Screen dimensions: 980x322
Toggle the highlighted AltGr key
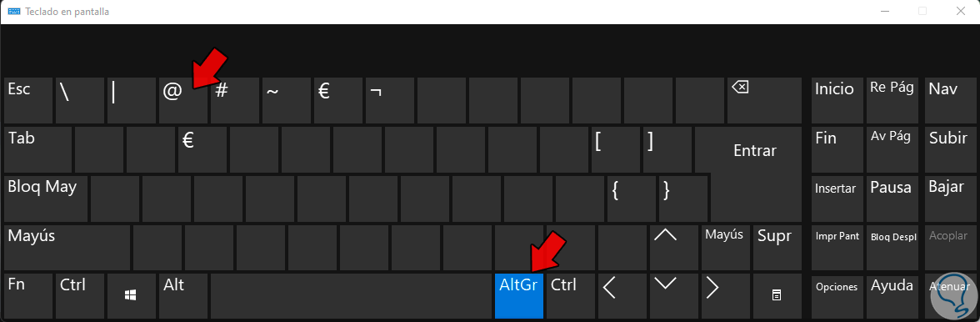point(518,296)
